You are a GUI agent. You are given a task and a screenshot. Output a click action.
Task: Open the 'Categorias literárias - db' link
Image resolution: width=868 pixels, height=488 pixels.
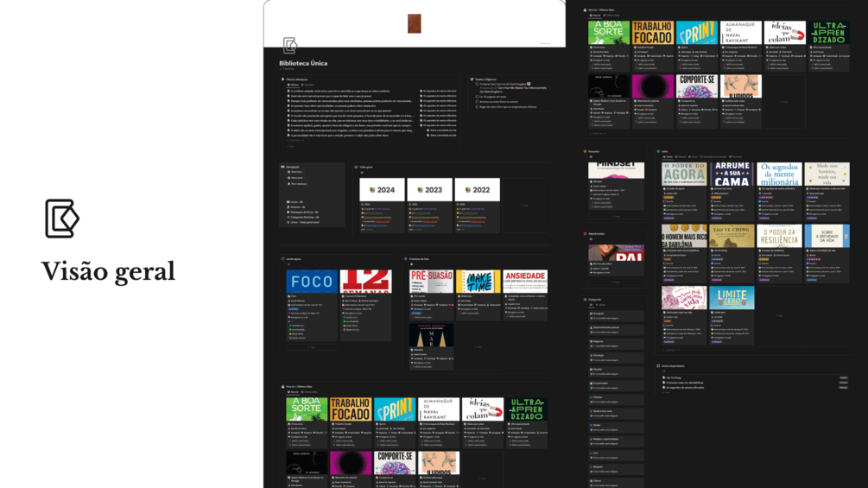(303, 217)
